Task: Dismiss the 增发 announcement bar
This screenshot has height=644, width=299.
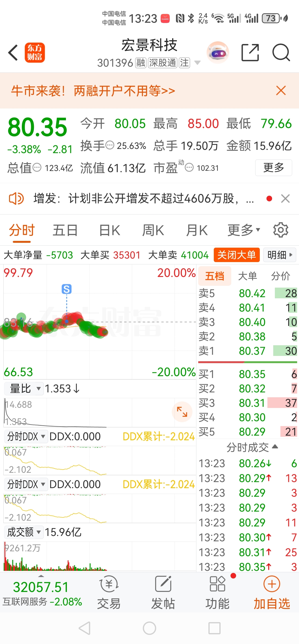Action: (285, 199)
